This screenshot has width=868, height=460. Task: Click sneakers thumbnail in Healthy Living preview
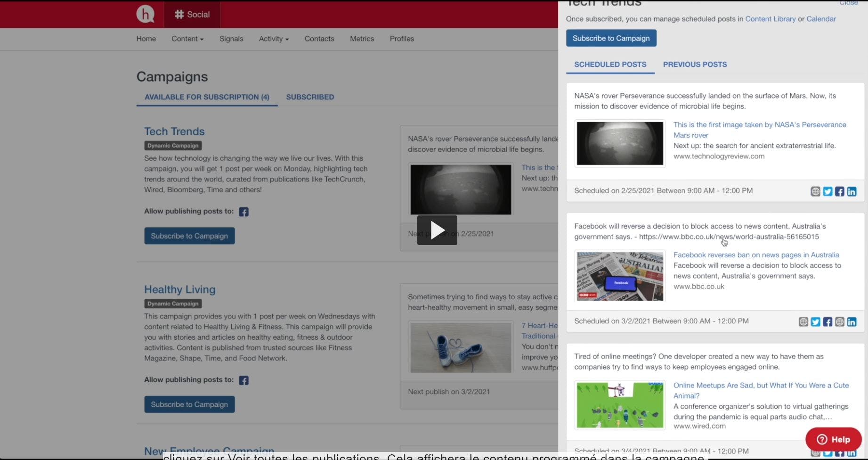(461, 348)
